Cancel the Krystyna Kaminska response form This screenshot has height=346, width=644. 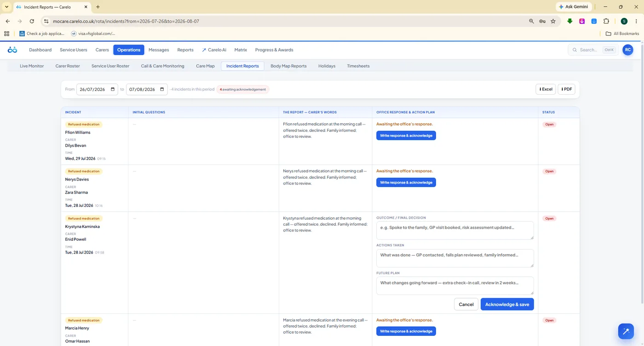click(466, 304)
